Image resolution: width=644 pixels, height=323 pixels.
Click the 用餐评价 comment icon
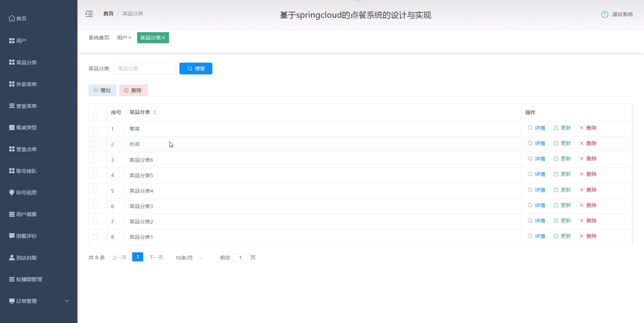point(12,236)
